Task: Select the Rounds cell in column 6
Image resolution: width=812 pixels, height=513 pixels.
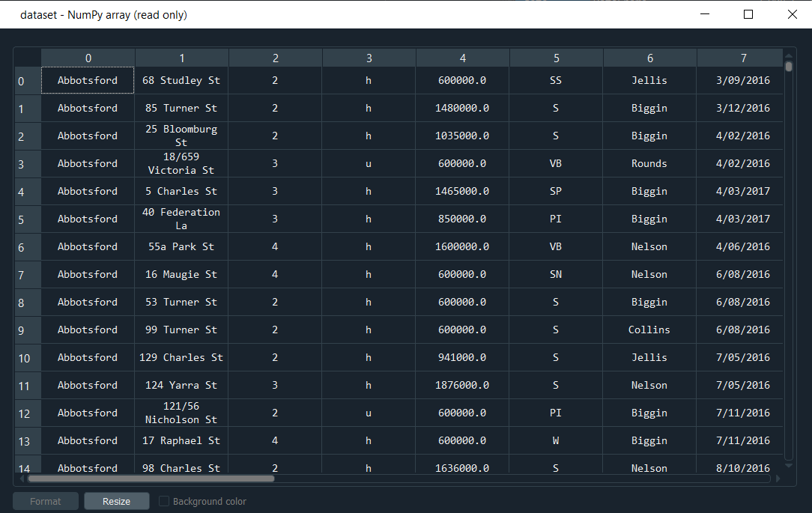Action: (649, 163)
